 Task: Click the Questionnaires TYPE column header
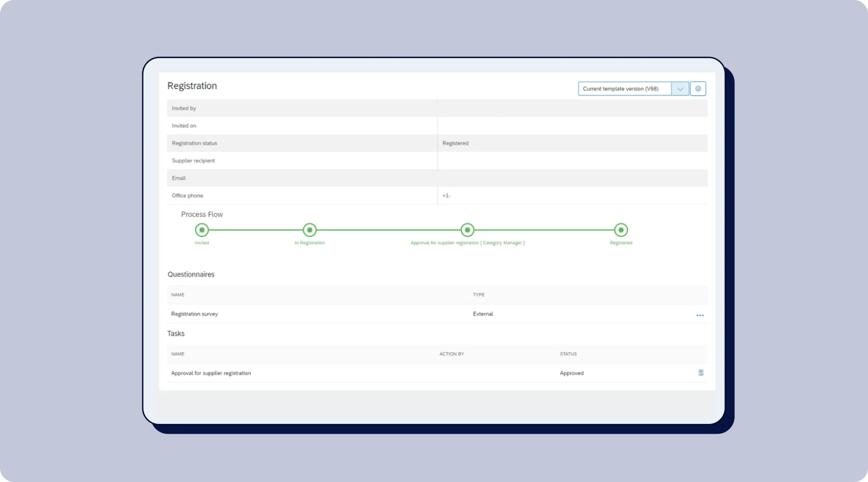coord(479,295)
